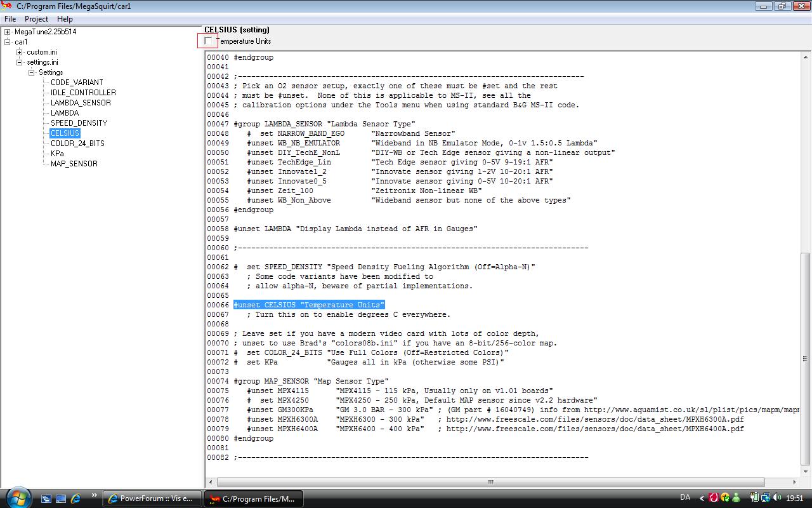Select MAP_SENSOR in the tree
Screen dimensions: 812x508
74,164
